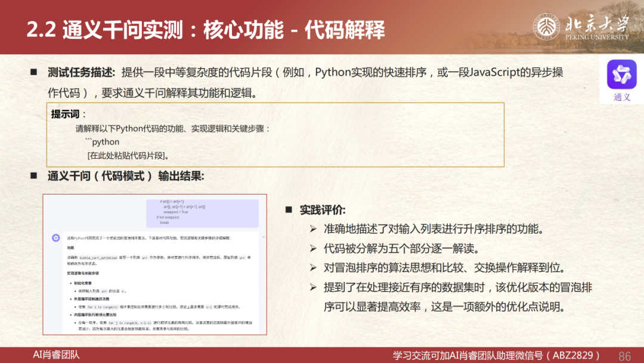The height and width of the screenshot is (363, 644).
Task: Click the line '请解释以下Python代码的功能、实现逻辑和关键步骤：'
Action: (172, 128)
